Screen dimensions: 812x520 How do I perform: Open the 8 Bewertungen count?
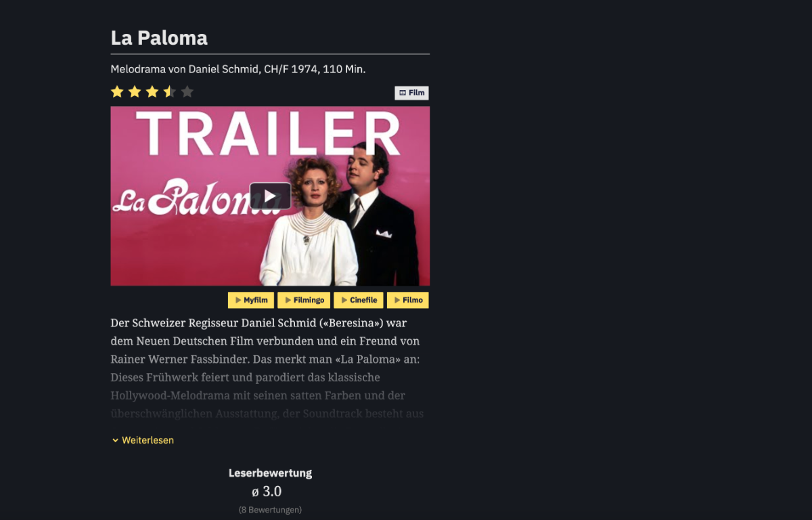[x=270, y=510]
